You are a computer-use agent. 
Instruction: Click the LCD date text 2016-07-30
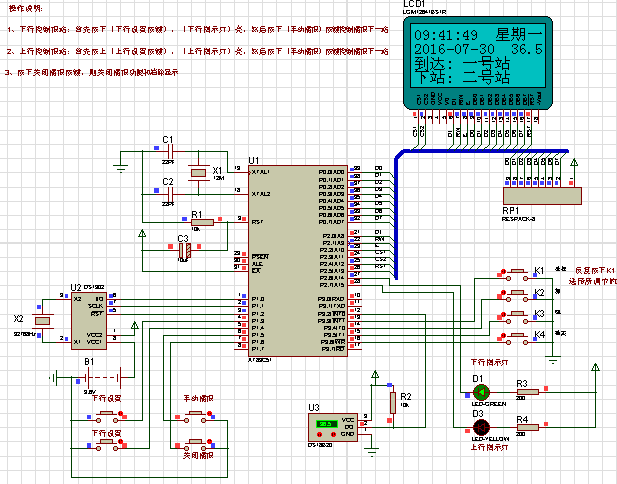[454, 49]
